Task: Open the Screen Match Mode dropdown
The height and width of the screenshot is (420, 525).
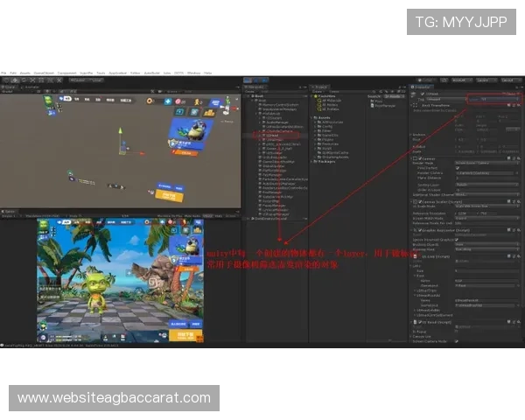Action: pos(486,218)
